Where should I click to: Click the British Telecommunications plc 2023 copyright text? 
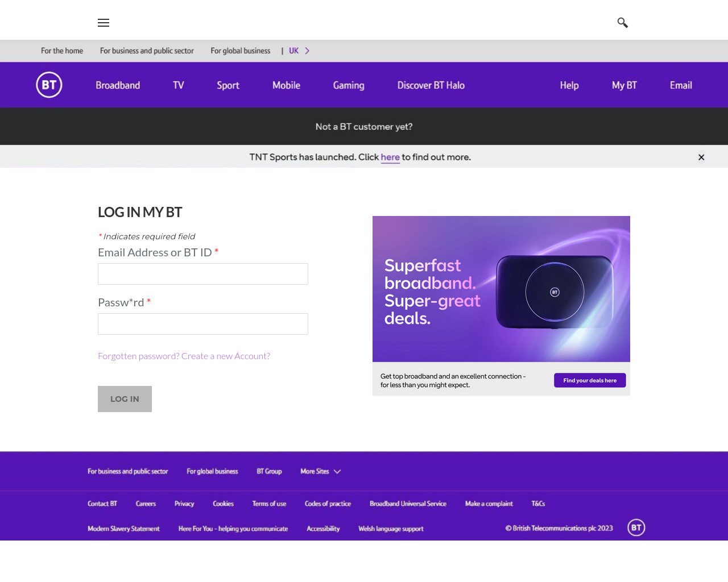[559, 528]
